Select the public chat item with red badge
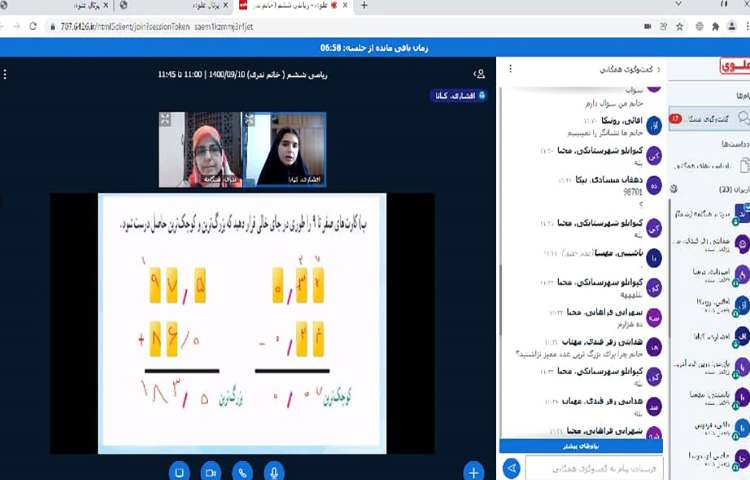Viewport: 750px width, 480px height. coord(709,119)
